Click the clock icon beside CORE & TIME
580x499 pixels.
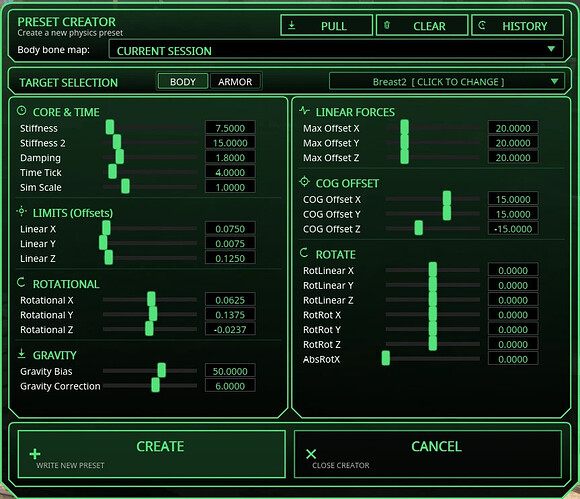tap(22, 111)
